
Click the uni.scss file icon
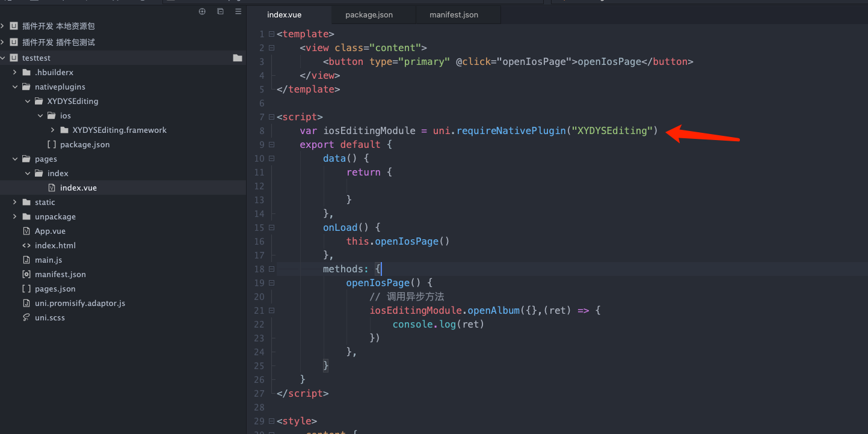click(26, 317)
